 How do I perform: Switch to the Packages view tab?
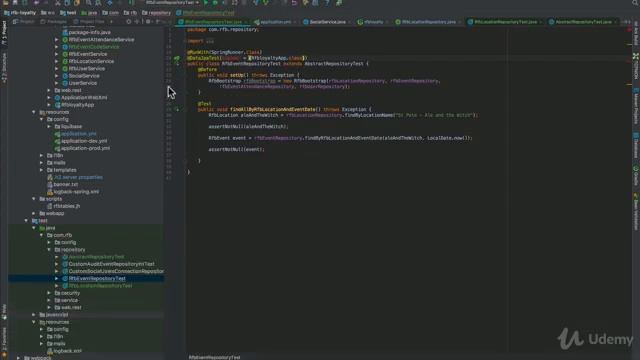coord(54,22)
